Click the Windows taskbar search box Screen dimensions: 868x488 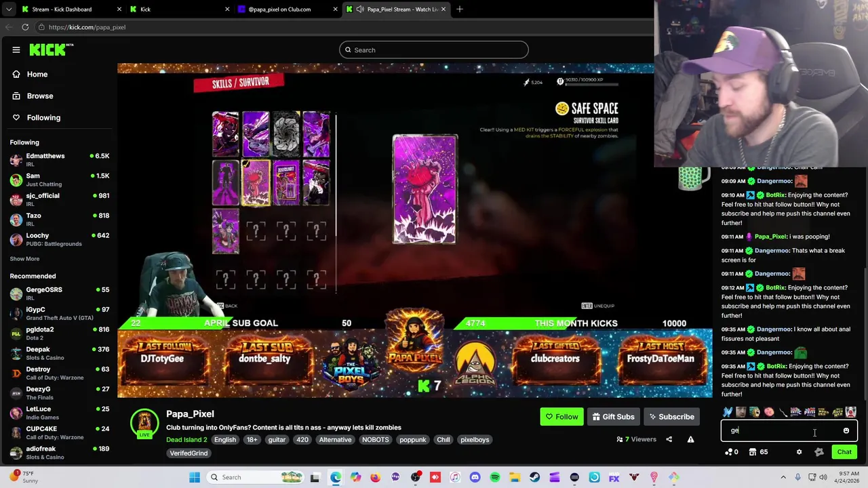pyautogui.click(x=254, y=477)
